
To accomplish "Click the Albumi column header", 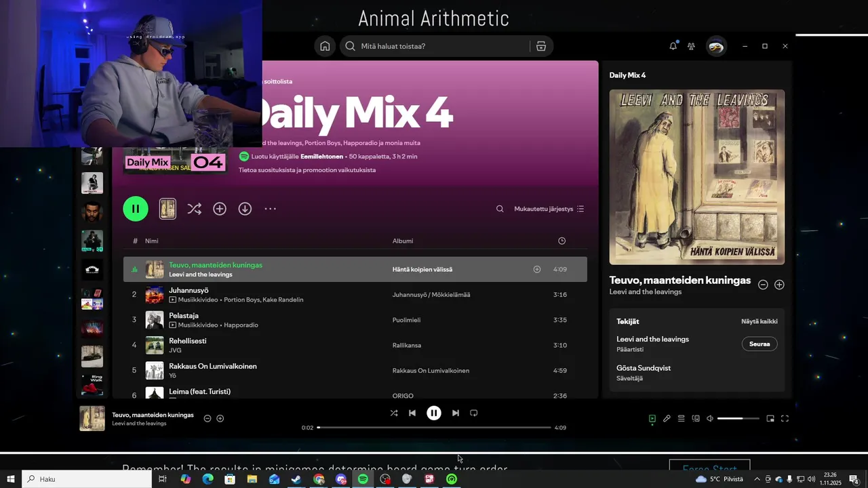I will point(403,241).
